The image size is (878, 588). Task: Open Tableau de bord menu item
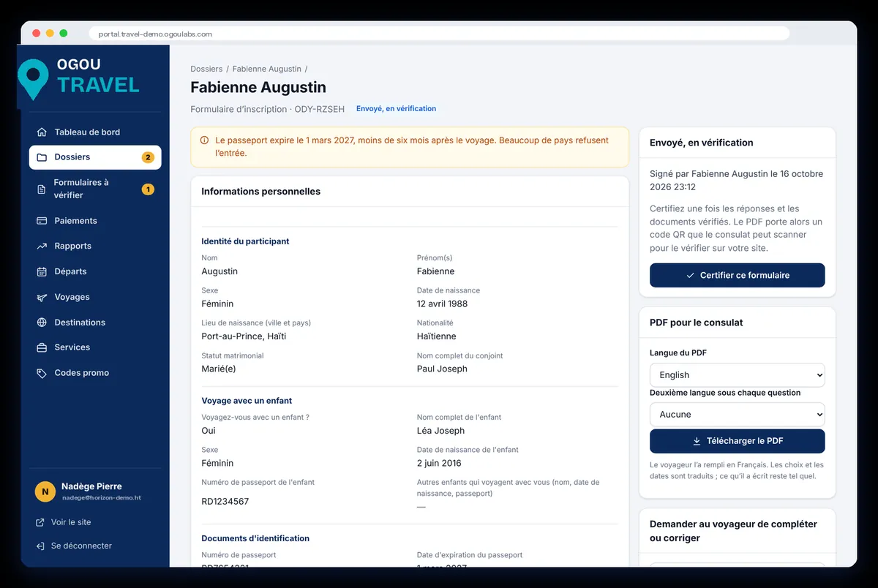pos(95,132)
